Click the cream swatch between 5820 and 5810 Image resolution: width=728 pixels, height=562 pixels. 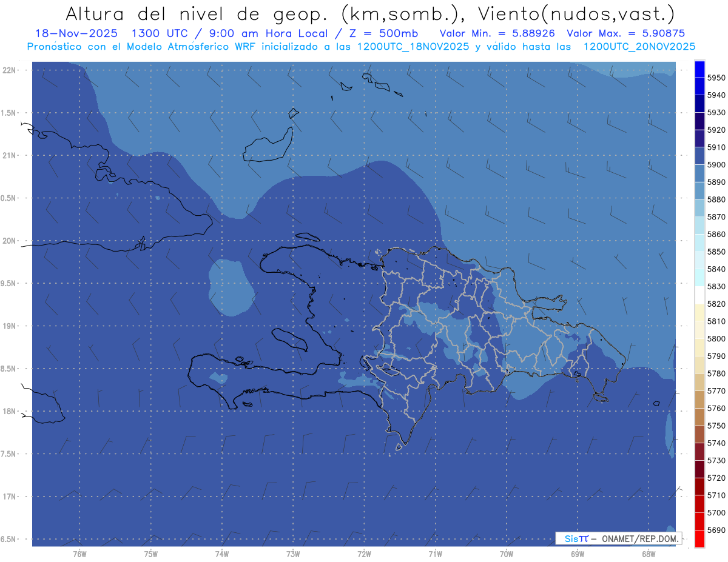699,312
